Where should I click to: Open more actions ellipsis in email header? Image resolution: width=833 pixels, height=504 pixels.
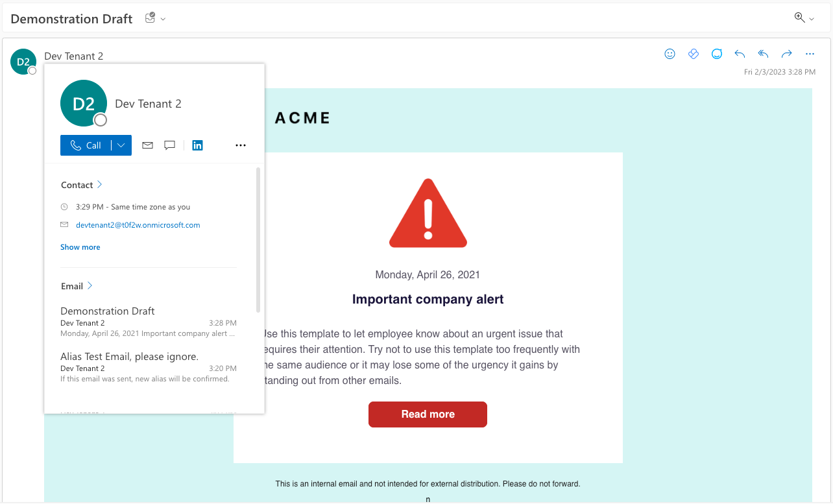click(x=810, y=54)
